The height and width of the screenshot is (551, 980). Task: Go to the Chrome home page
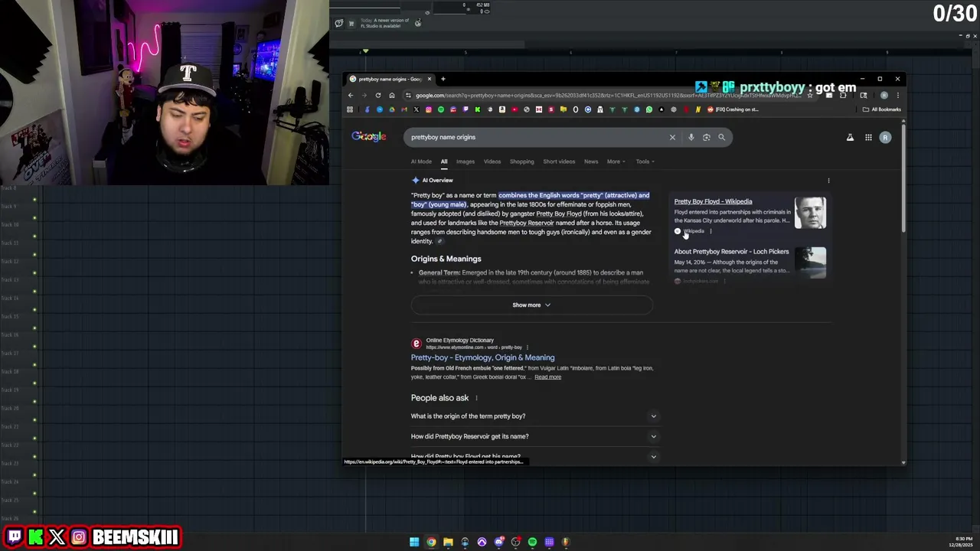pyautogui.click(x=391, y=96)
